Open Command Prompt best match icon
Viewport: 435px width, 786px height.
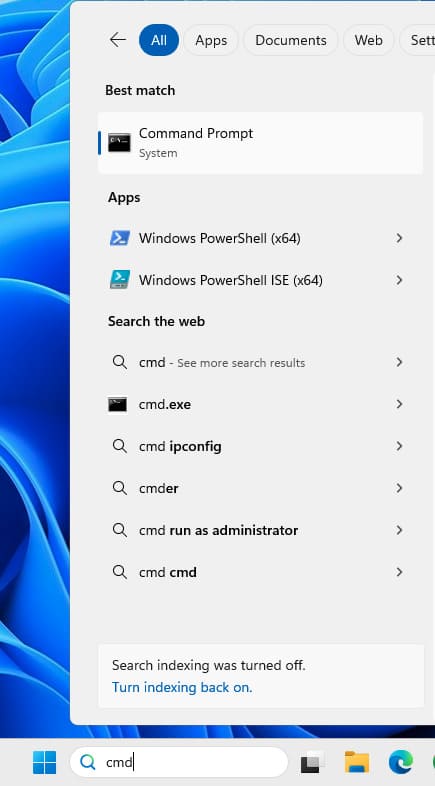point(119,143)
